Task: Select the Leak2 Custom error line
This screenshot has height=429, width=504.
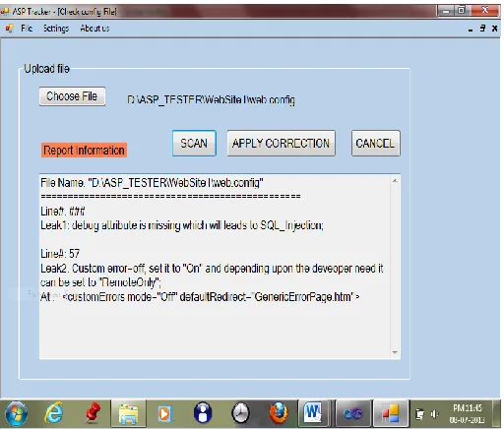Action: 212,275
